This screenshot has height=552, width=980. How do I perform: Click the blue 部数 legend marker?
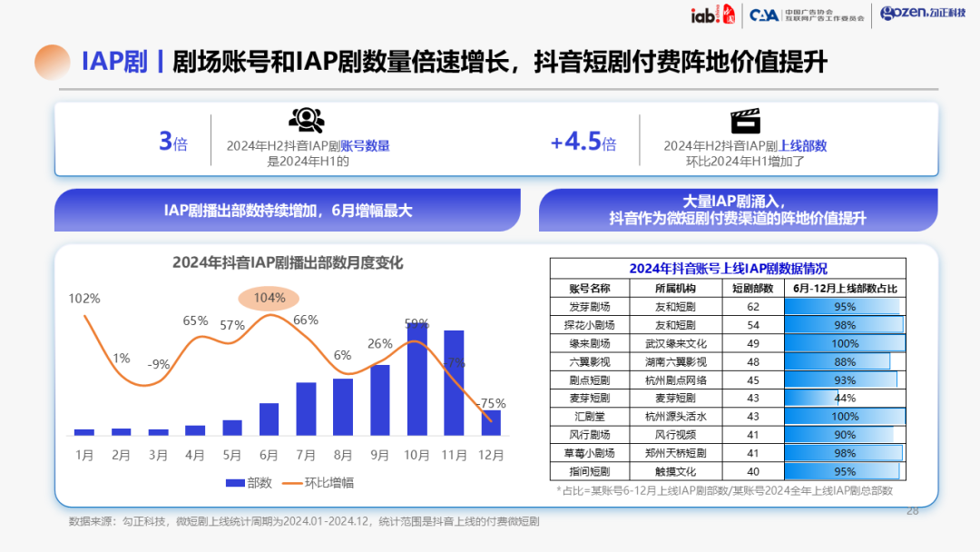click(234, 483)
